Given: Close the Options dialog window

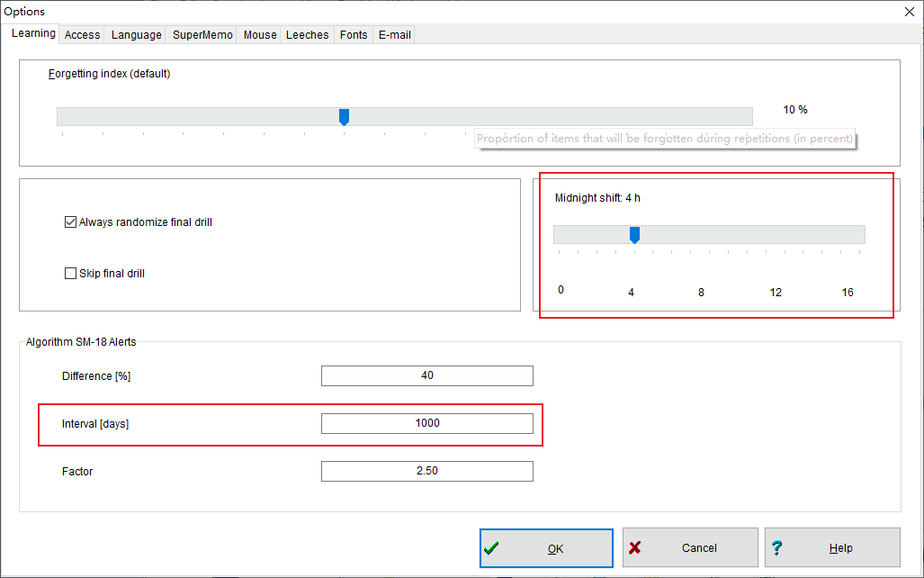Looking at the screenshot, I should point(910,12).
